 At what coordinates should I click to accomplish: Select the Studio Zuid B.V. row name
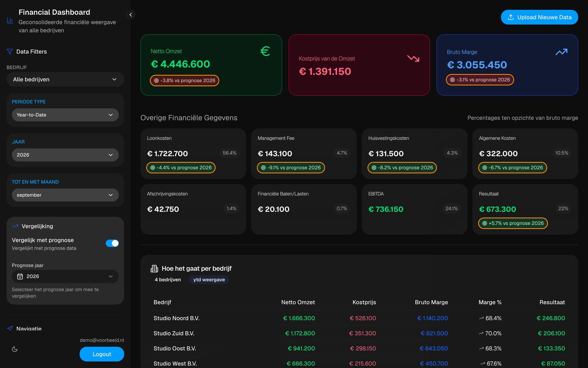tap(174, 333)
